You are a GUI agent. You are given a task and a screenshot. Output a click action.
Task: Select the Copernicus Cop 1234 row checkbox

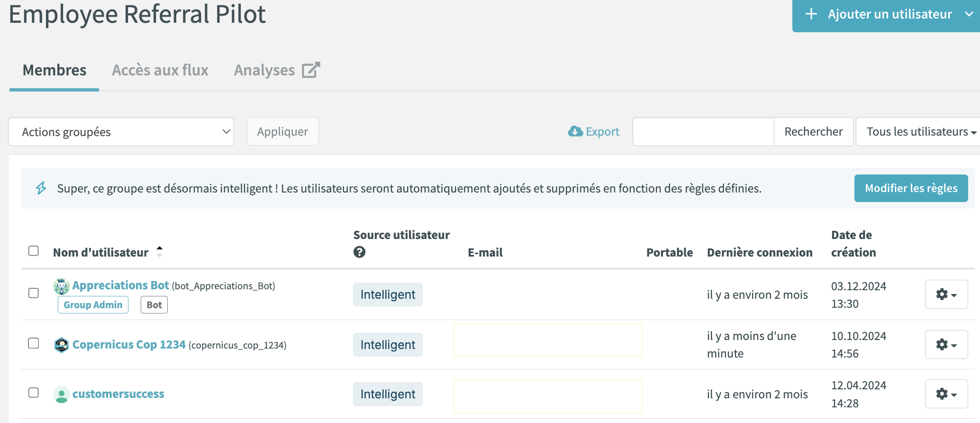(x=34, y=343)
